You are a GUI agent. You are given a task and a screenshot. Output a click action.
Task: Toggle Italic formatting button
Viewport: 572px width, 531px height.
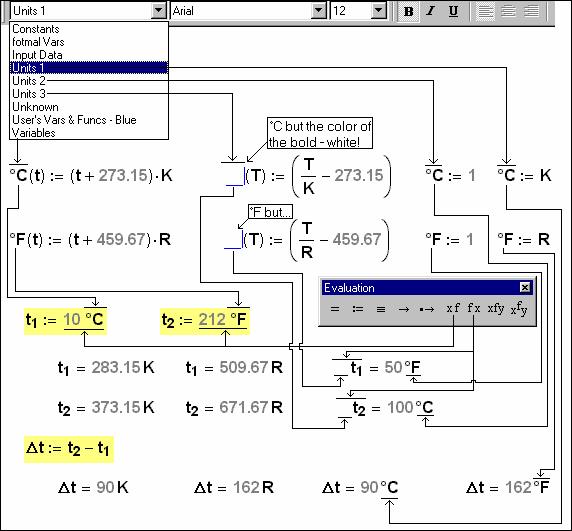(430, 11)
